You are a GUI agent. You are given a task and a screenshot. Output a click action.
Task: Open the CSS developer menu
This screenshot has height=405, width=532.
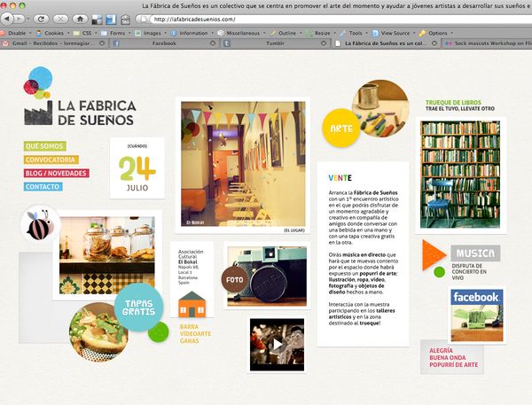(x=85, y=33)
